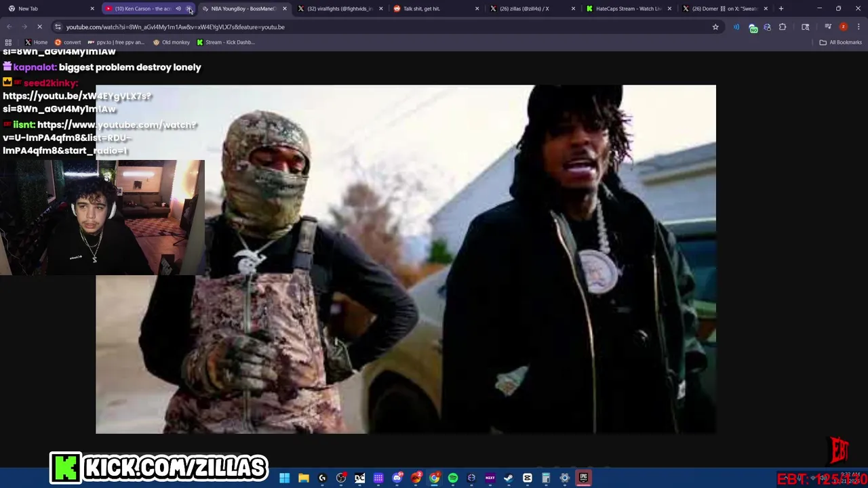Open Spotify from the taskbar
868x488 pixels.
pyautogui.click(x=453, y=478)
